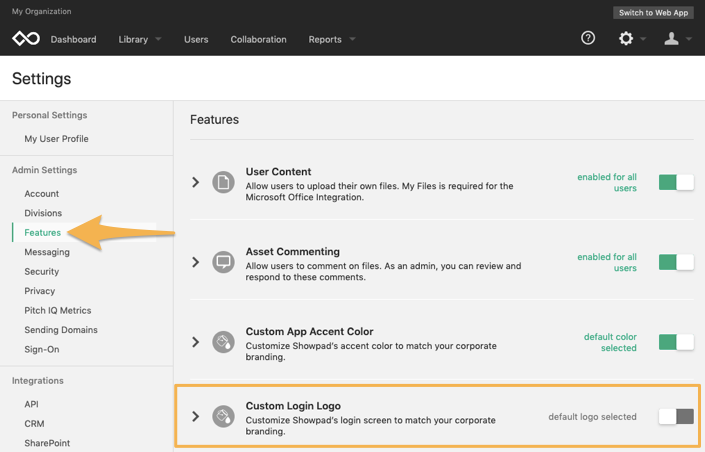Expand the User Content row chevron
Viewport: 705px width, 452px height.
tap(196, 182)
